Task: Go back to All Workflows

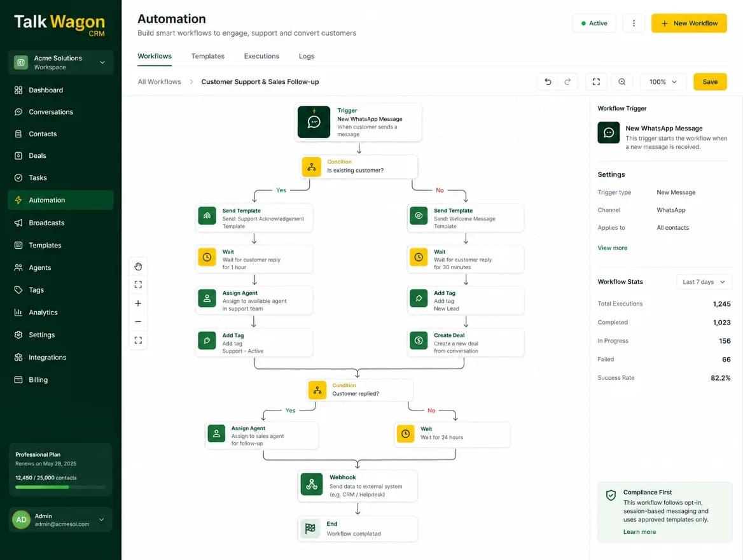Action: click(159, 81)
